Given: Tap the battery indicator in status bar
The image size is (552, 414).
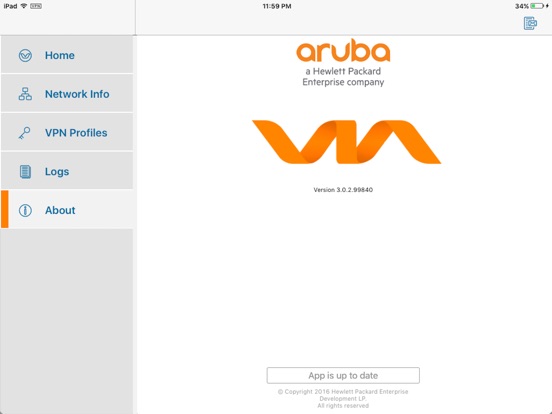Looking at the screenshot, I should pyautogui.click(x=537, y=6).
